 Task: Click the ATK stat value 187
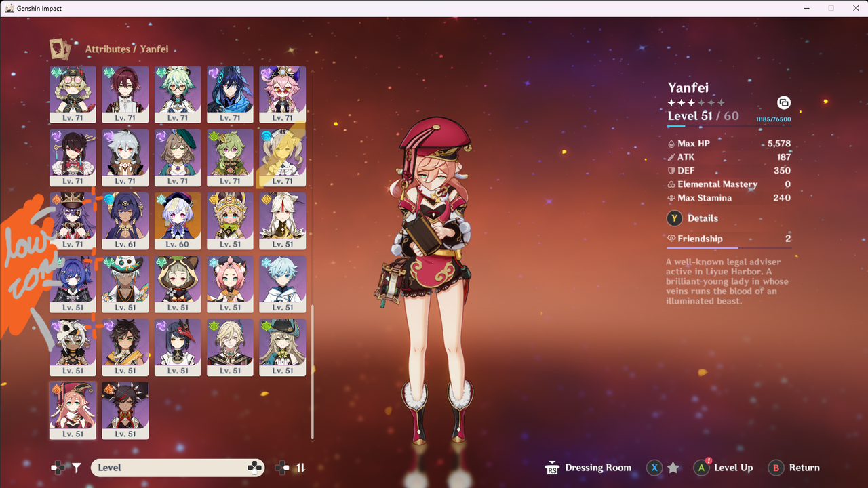click(x=784, y=157)
